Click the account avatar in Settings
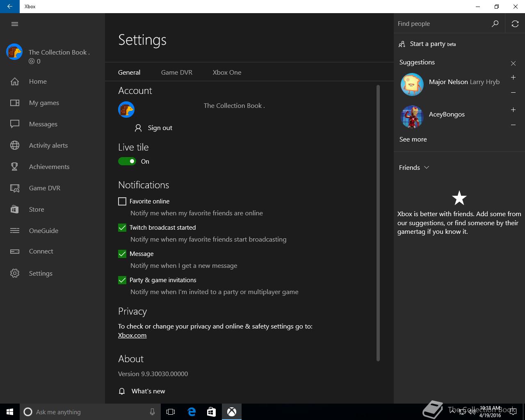The image size is (525, 420). coord(126,110)
